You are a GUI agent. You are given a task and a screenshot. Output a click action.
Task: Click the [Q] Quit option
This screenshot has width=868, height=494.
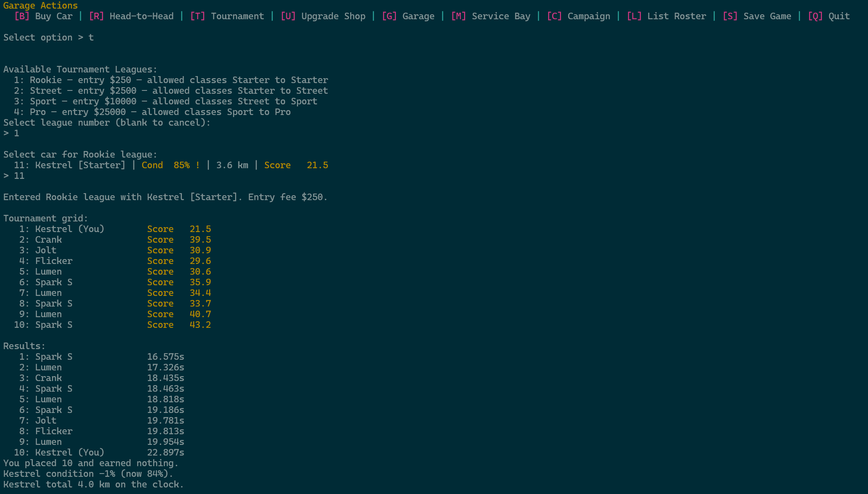pyautogui.click(x=829, y=16)
